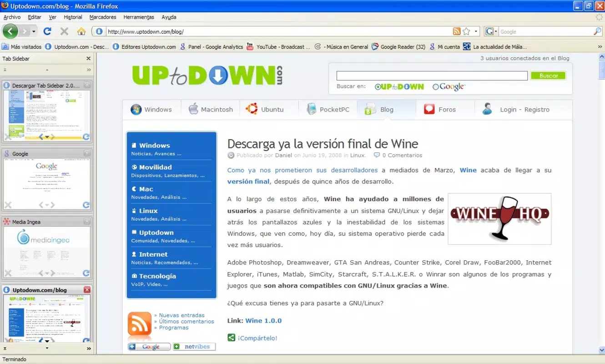Go to the Home page icon
Viewport: 605px width, 364px height.
[81, 31]
